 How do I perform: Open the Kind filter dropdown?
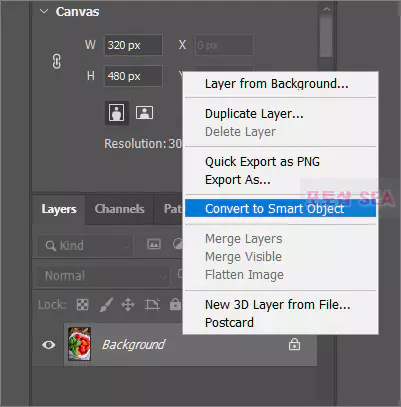[85, 246]
